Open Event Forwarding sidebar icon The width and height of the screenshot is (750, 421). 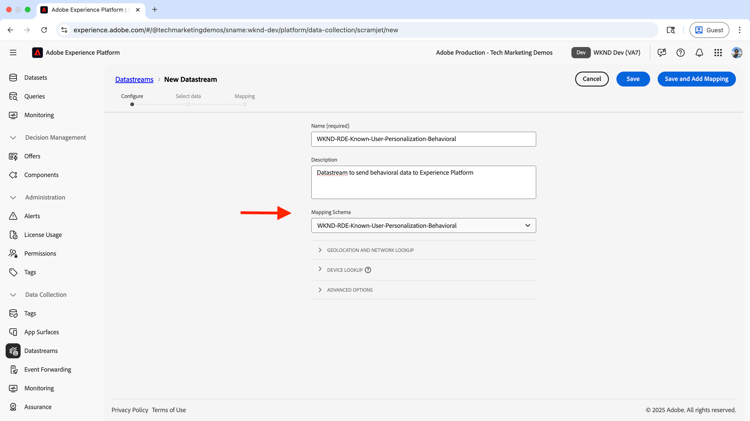[x=13, y=369]
